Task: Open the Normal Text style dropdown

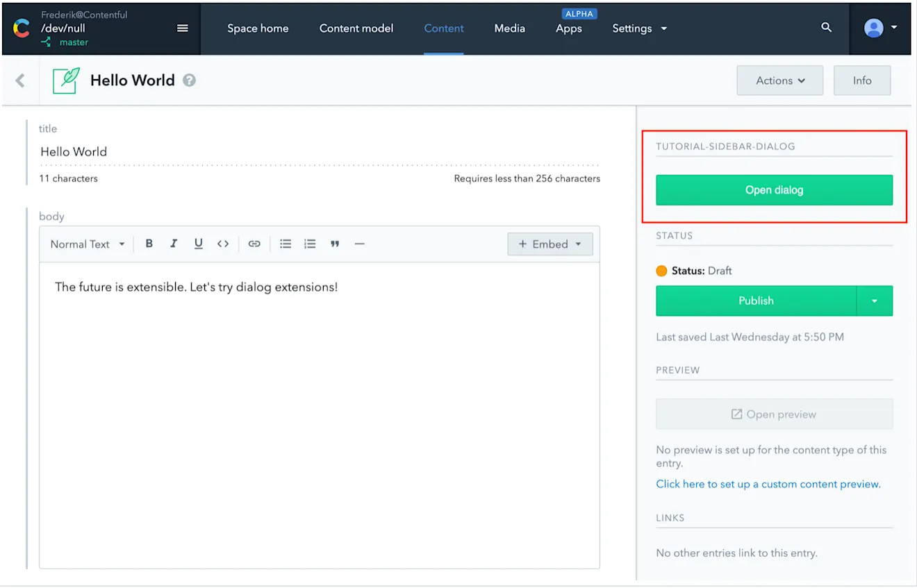Action: 88,244
